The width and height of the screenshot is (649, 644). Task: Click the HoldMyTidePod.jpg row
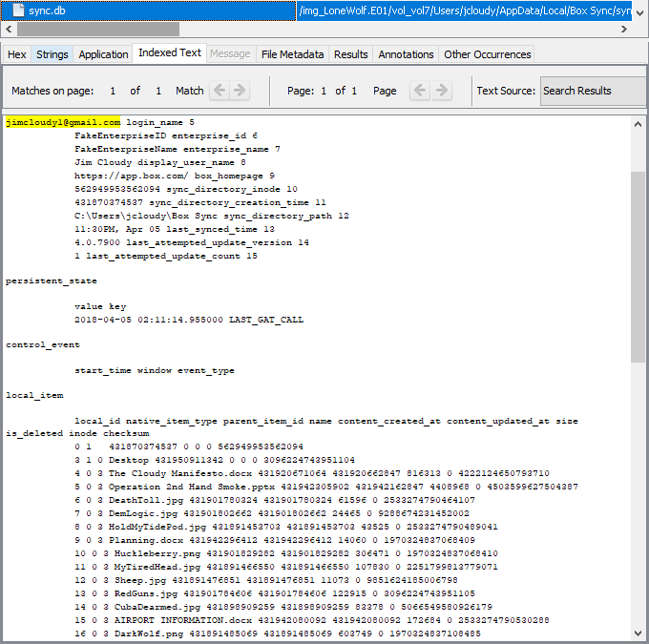(286, 527)
